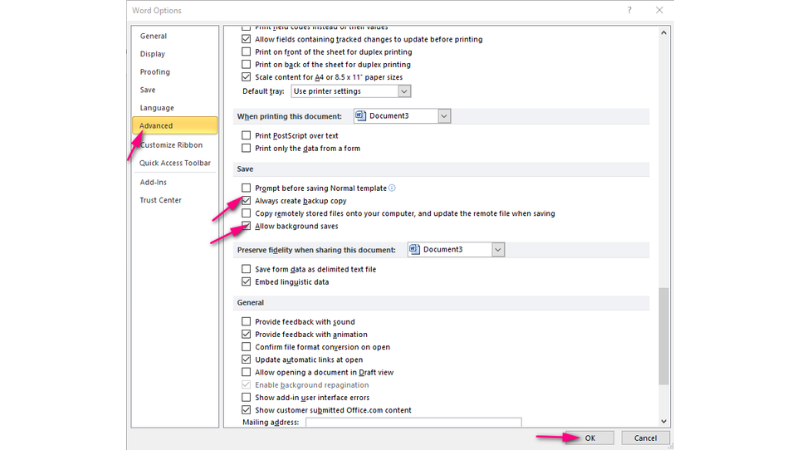800x450 pixels.
Task: Check Print PostScript over text
Action: tap(247, 136)
